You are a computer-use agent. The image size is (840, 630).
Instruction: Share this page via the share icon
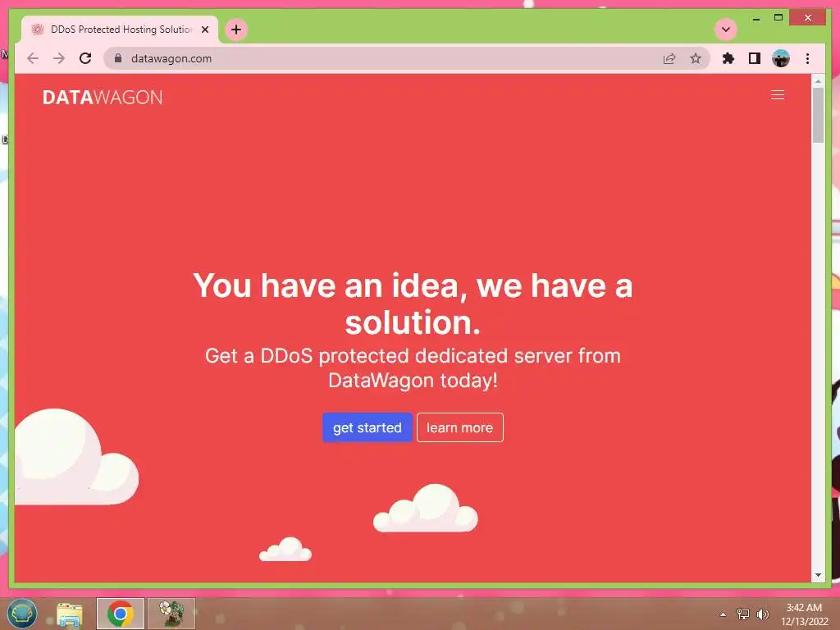tap(669, 58)
